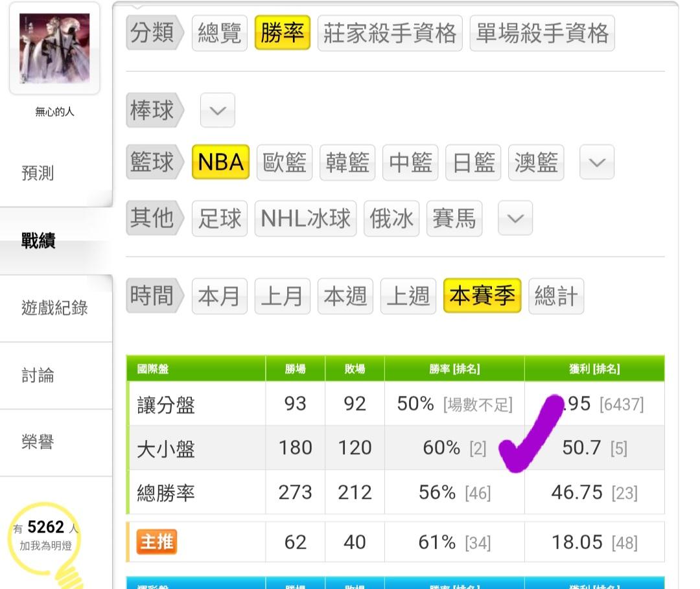Click the user avatar thumbnail
This screenshot has width=700, height=589.
tap(54, 49)
